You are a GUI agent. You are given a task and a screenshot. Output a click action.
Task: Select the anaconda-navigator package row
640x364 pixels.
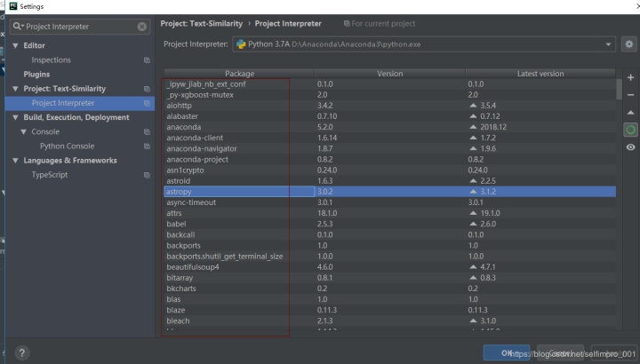click(x=390, y=148)
